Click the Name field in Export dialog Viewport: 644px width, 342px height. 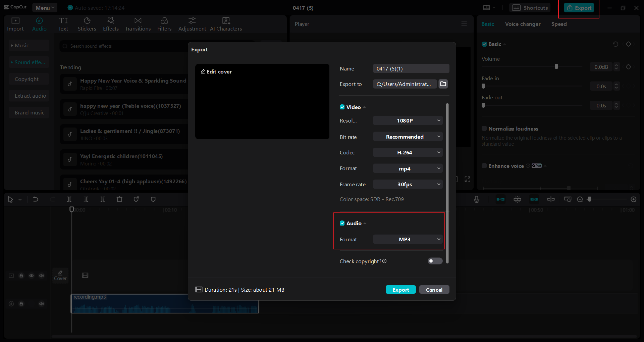point(411,68)
